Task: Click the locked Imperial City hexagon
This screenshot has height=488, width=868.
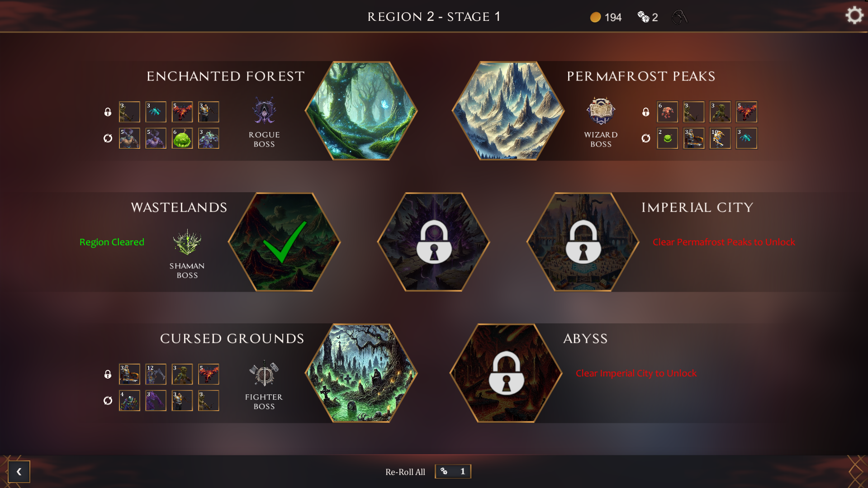Action: click(x=583, y=242)
